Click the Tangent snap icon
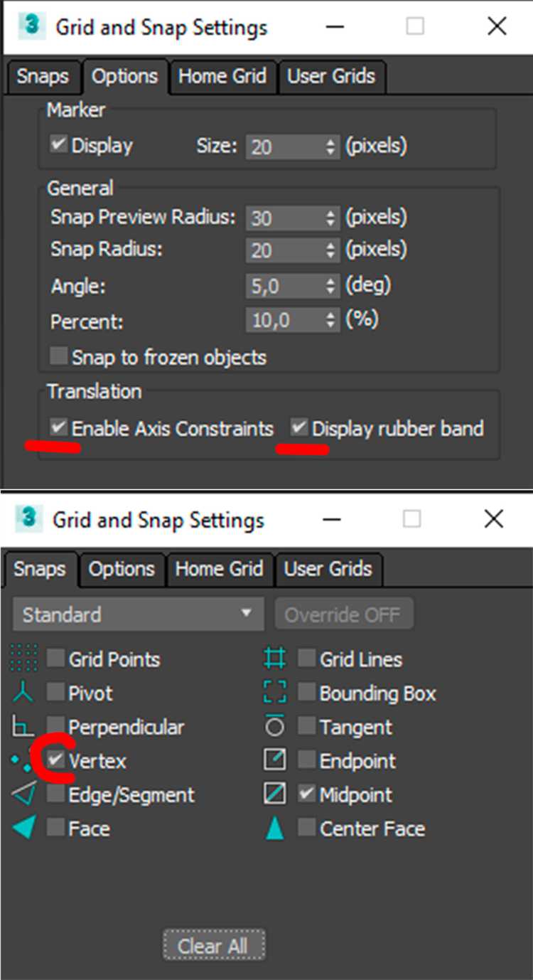Viewport: 533px width, 980px height. pyautogui.click(x=275, y=727)
